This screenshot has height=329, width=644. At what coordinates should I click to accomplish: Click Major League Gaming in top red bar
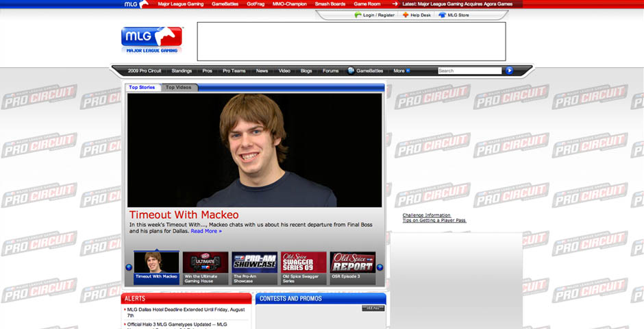pyautogui.click(x=181, y=4)
